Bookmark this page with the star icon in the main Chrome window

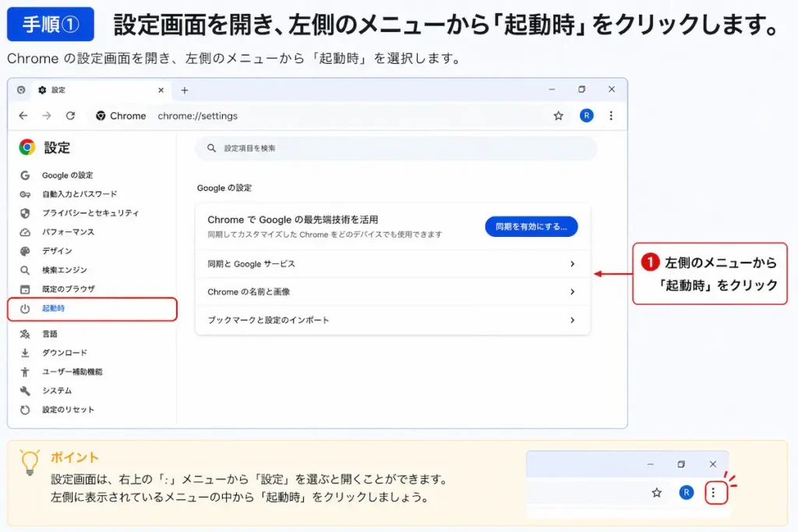point(558,116)
